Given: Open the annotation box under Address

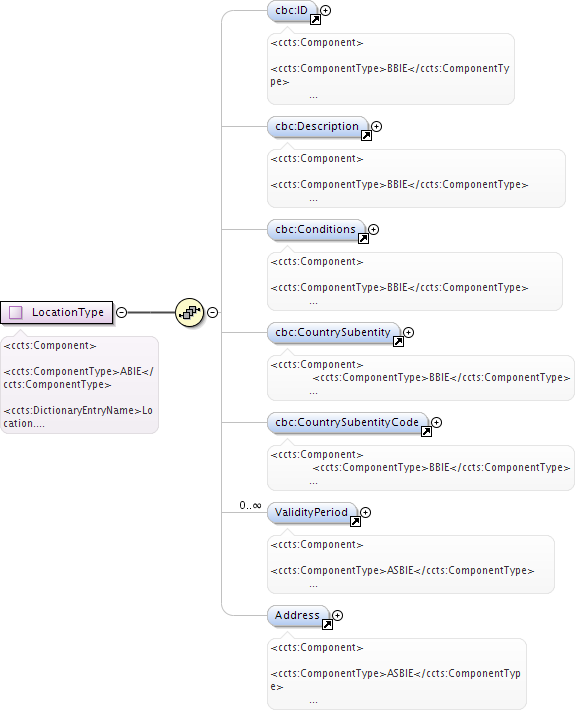Looking at the screenshot, I should (x=397, y=673).
